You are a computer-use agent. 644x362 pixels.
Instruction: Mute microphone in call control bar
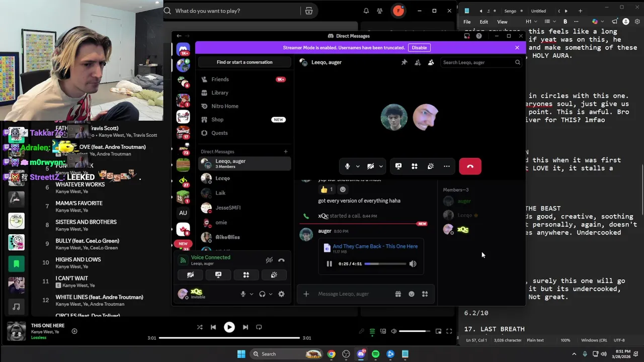click(347, 166)
